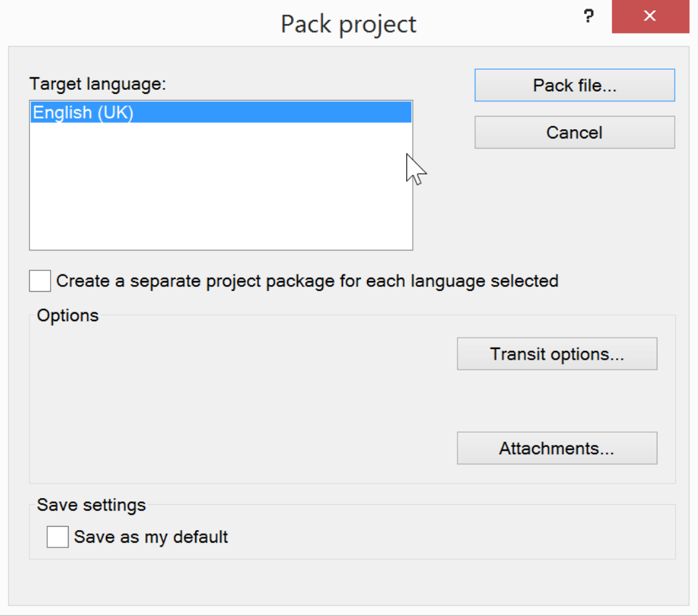The width and height of the screenshot is (698, 616).
Task: Open the Attachments... dialog
Action: coord(557,448)
